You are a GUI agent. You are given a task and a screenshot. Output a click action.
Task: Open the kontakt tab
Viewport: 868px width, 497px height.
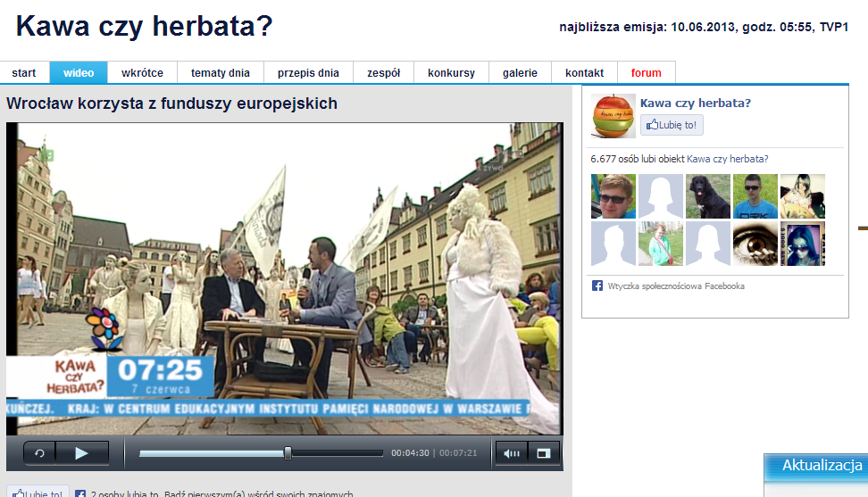[584, 73]
